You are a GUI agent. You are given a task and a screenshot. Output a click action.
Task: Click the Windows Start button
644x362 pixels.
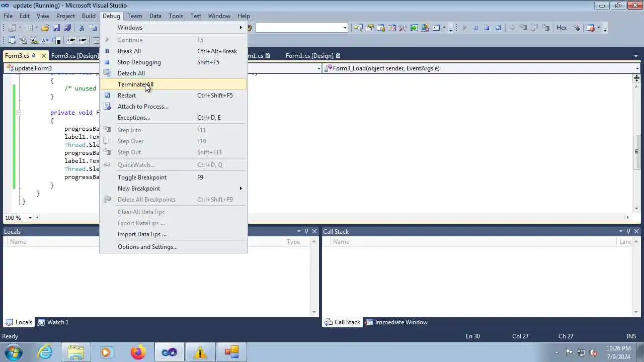coord(14,352)
